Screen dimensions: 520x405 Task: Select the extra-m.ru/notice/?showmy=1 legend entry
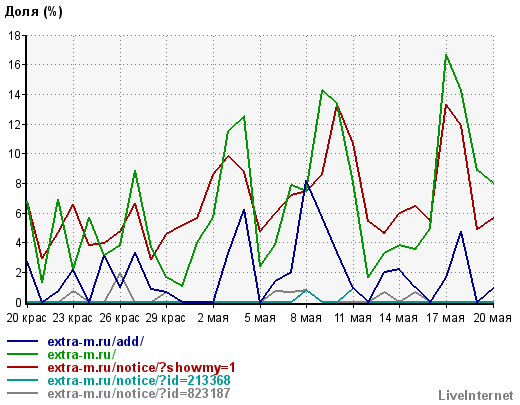point(141,367)
